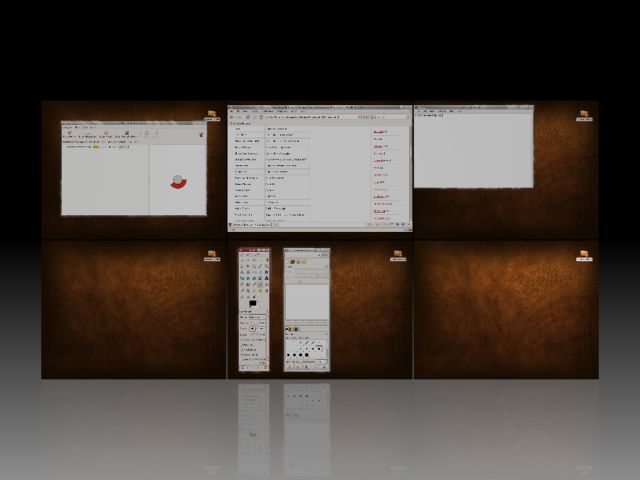Open the brush preview button in tool options

pos(252,329)
